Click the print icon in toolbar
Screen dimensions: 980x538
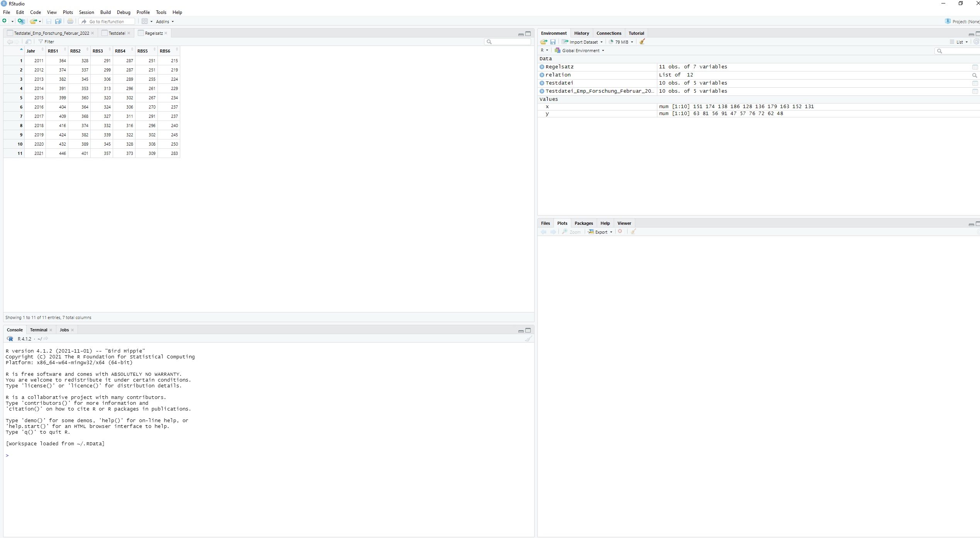(x=70, y=21)
